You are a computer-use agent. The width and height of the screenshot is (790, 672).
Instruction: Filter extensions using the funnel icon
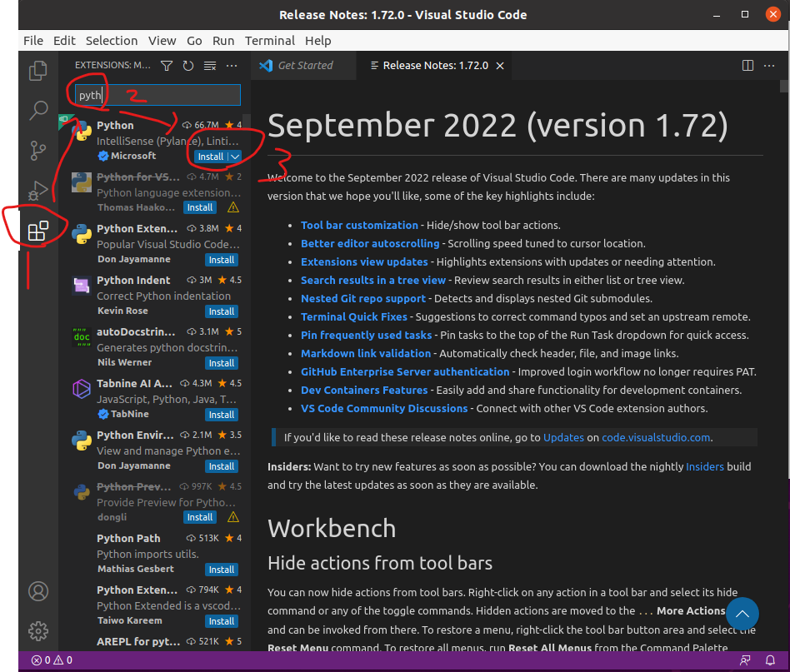pos(167,66)
